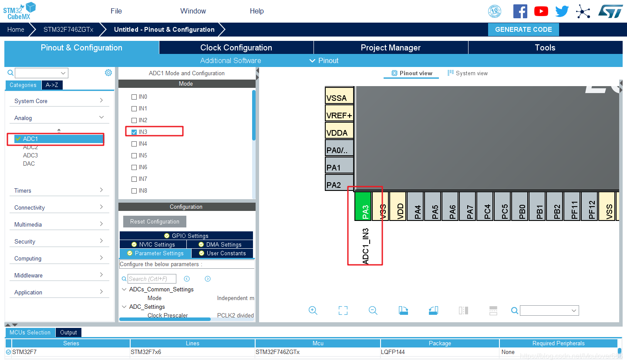Open the File menu
Viewport: 627px width, 364px height.
click(x=116, y=11)
